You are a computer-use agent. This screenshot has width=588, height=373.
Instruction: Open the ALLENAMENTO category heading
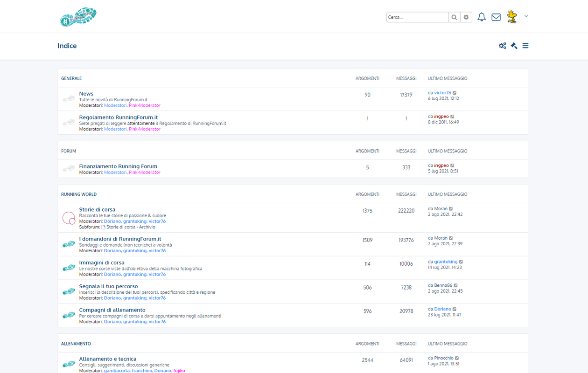tap(76, 344)
